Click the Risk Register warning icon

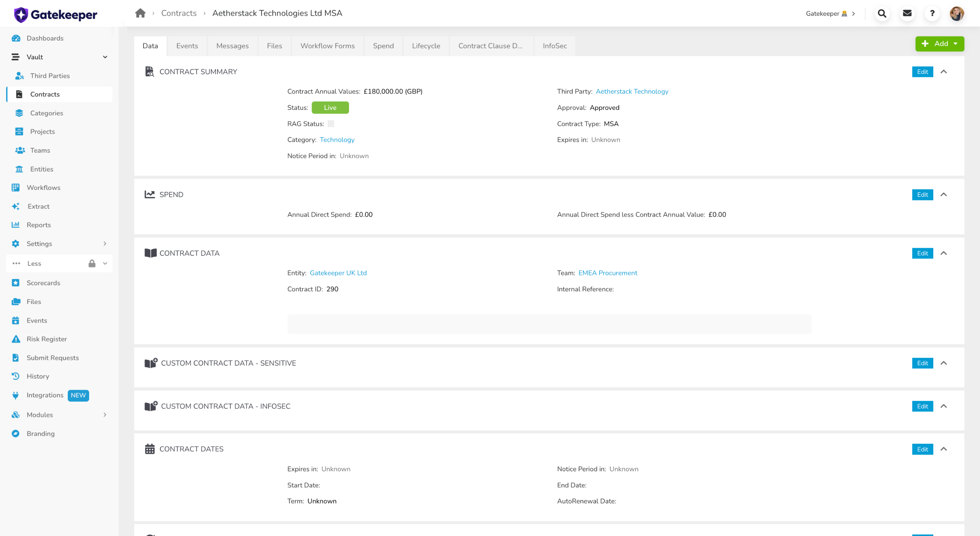(16, 339)
